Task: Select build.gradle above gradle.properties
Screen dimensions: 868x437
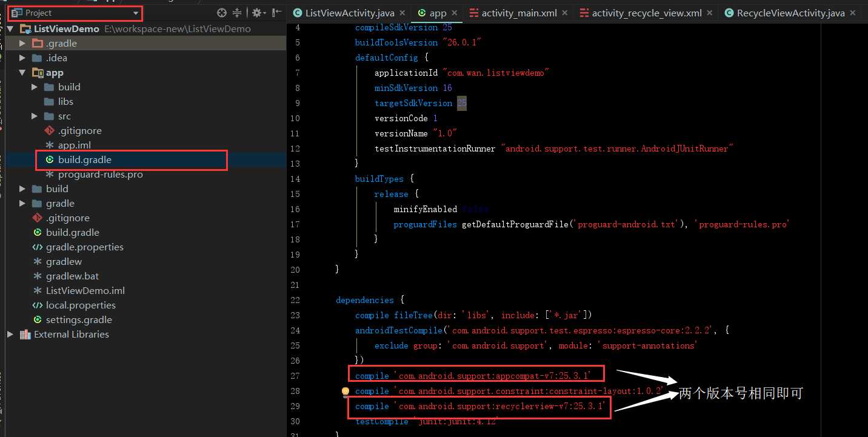Action: (73, 233)
